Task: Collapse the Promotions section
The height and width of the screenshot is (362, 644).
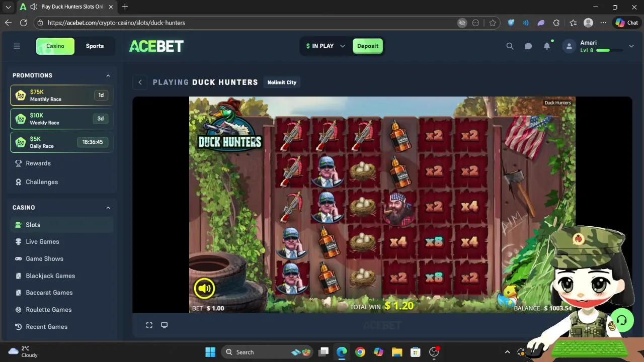Action: coord(108,75)
